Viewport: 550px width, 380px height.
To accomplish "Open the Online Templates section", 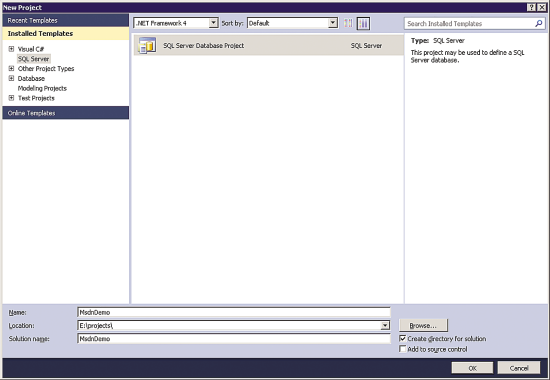I will pyautogui.click(x=66, y=113).
